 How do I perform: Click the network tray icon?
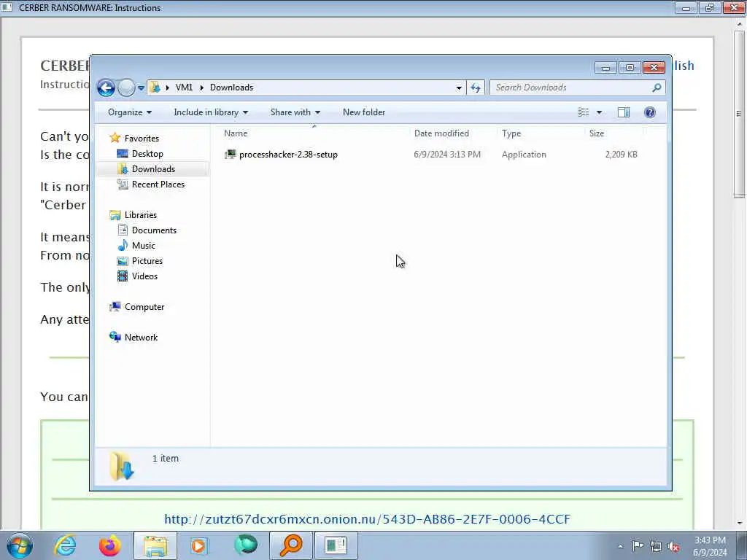pos(656,546)
